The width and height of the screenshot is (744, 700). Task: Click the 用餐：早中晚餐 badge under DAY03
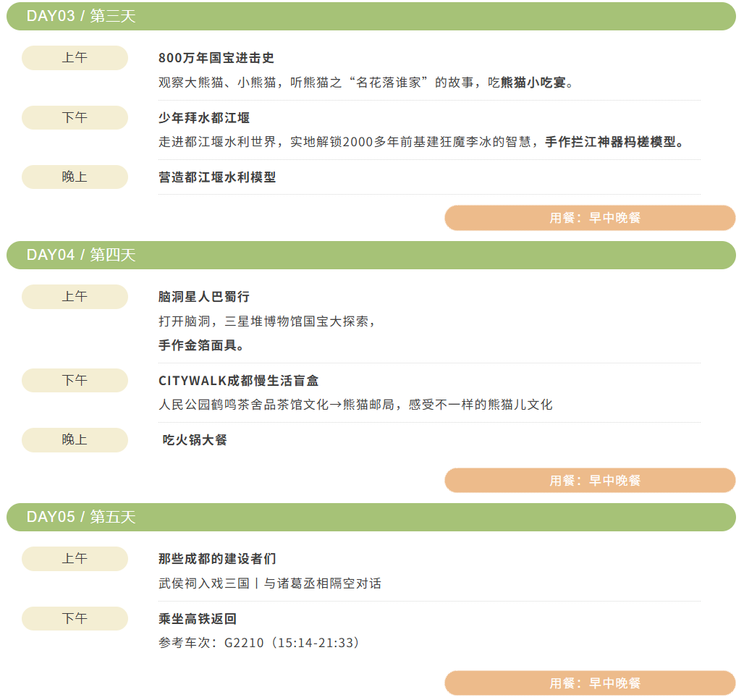[591, 217]
